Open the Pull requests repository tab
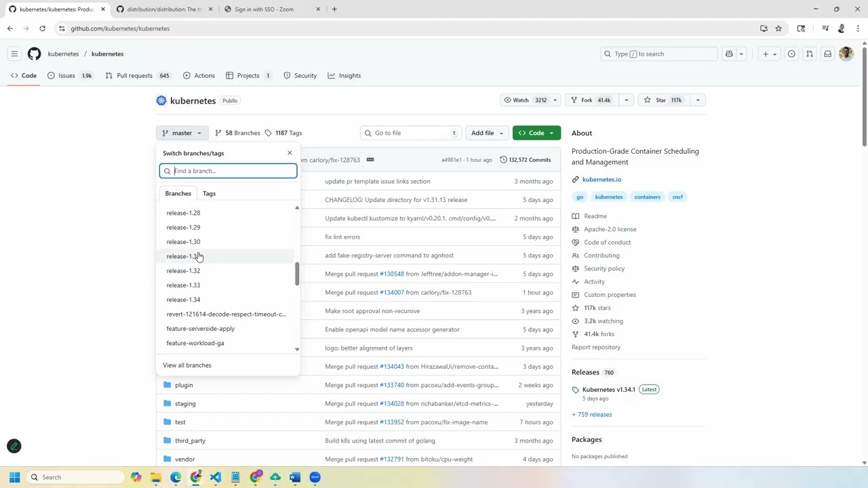 click(x=138, y=76)
